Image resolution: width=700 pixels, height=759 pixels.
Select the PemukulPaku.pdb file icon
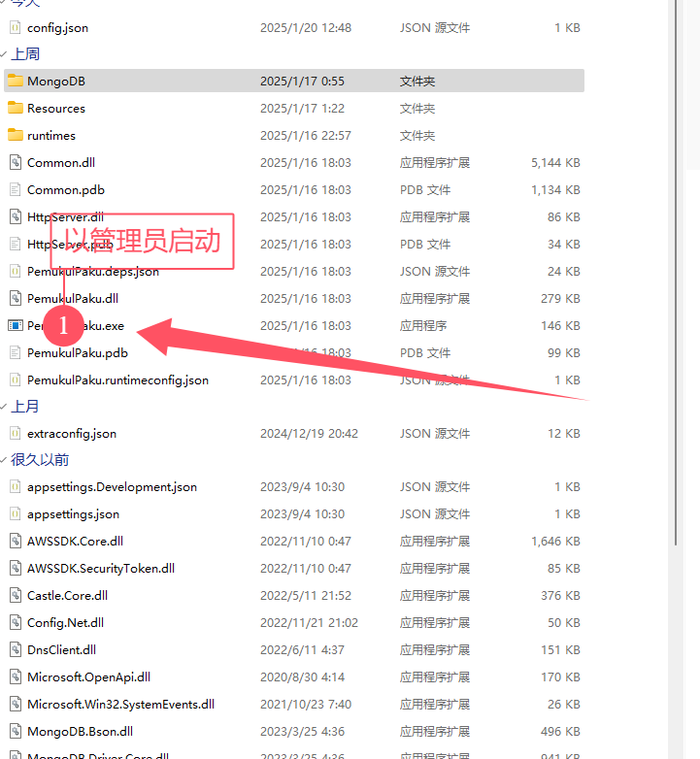pyautogui.click(x=15, y=352)
